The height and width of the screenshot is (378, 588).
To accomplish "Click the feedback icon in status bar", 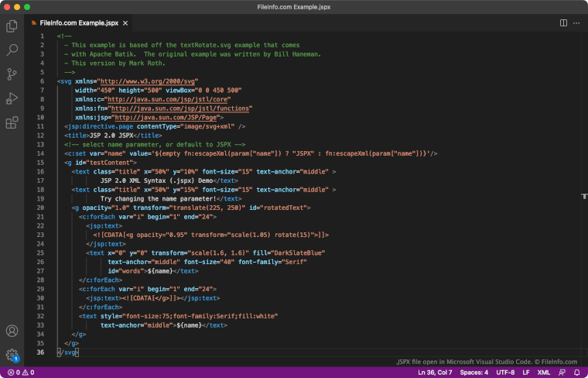I will click(560, 373).
